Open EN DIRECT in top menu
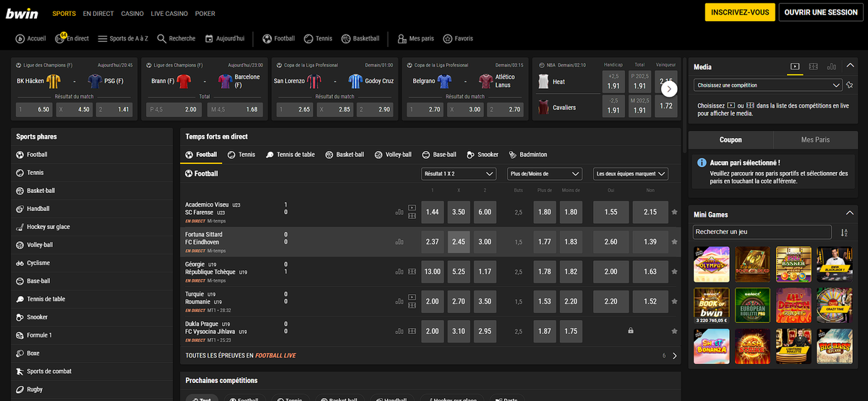868x401 pixels. click(x=98, y=14)
